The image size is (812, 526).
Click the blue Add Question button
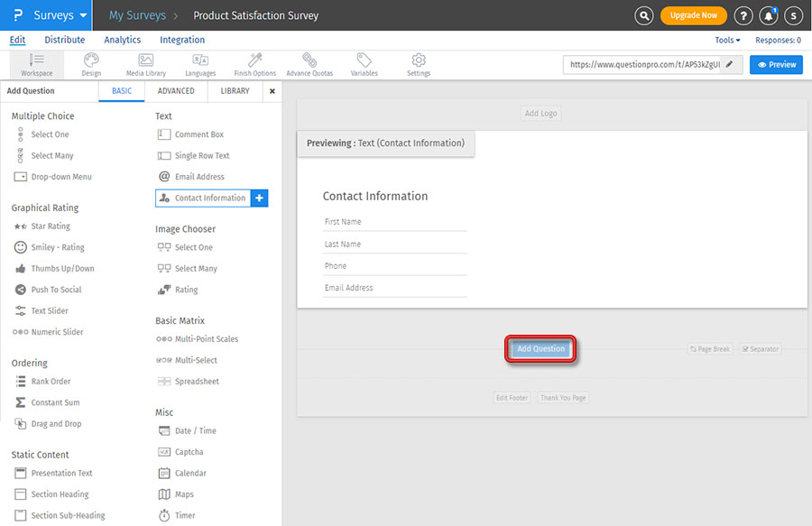pos(540,349)
